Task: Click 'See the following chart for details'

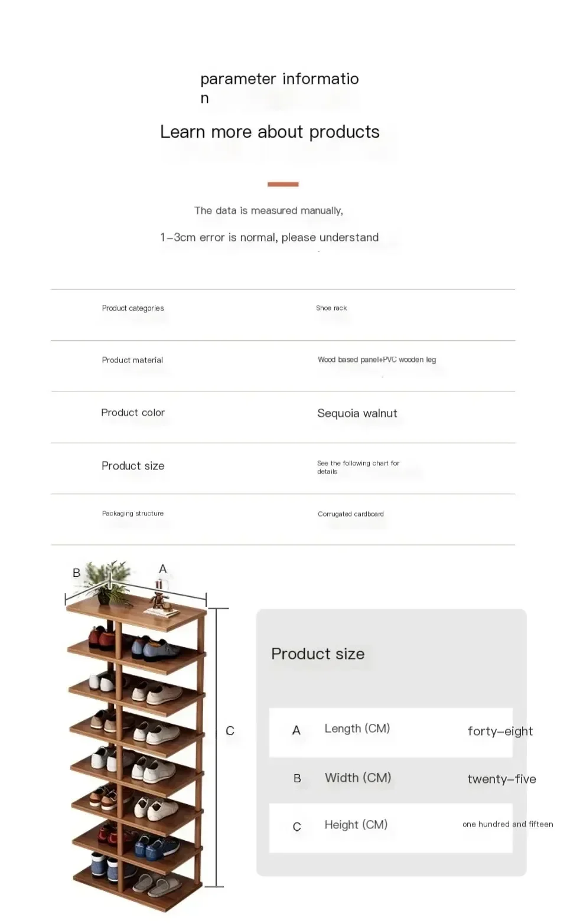Action: tap(358, 467)
